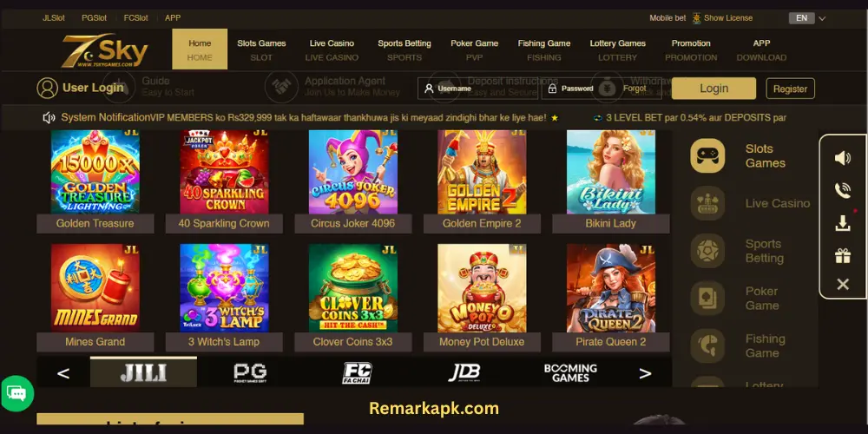Click the Username input field
This screenshot has width=868, height=434.
pos(477,89)
